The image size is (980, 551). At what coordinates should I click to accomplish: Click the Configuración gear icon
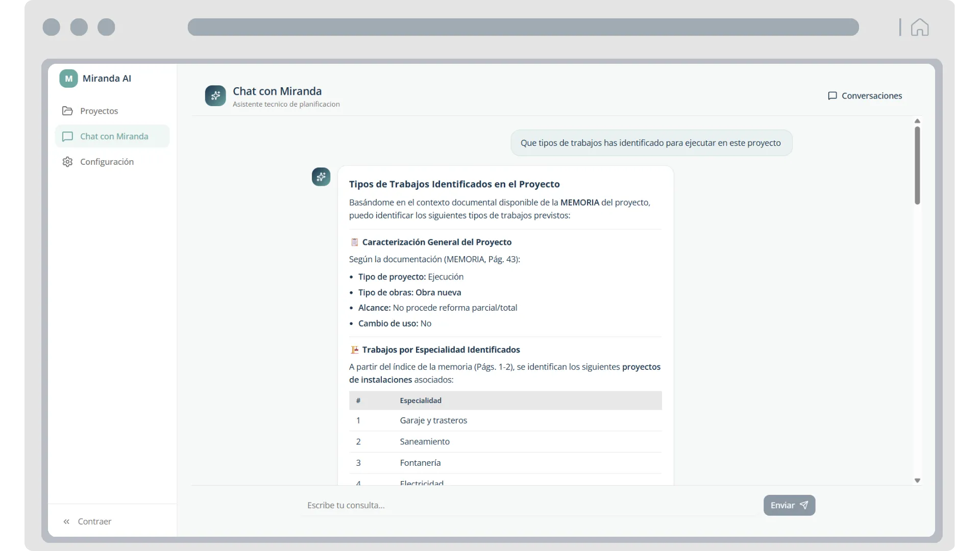click(67, 162)
